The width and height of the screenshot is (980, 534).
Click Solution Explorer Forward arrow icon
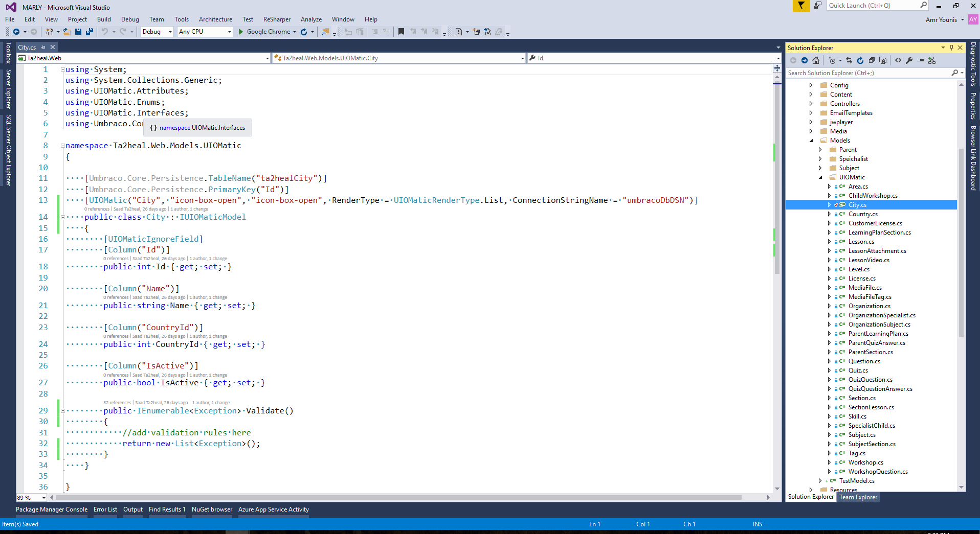pos(805,60)
